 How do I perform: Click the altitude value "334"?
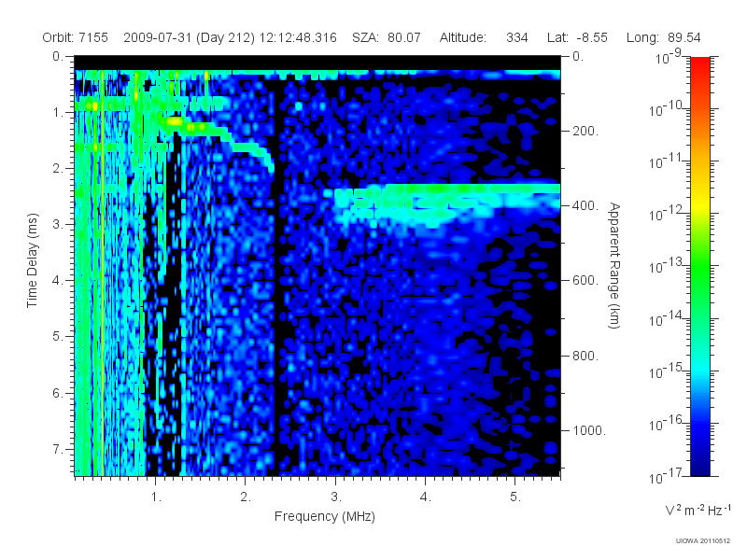(517, 37)
